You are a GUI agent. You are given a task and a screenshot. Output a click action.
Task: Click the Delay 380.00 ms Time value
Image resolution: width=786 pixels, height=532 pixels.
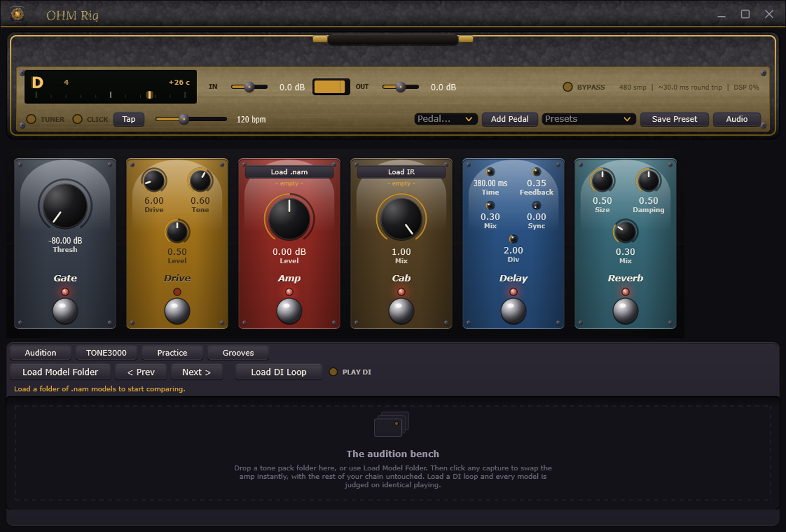[x=490, y=184]
